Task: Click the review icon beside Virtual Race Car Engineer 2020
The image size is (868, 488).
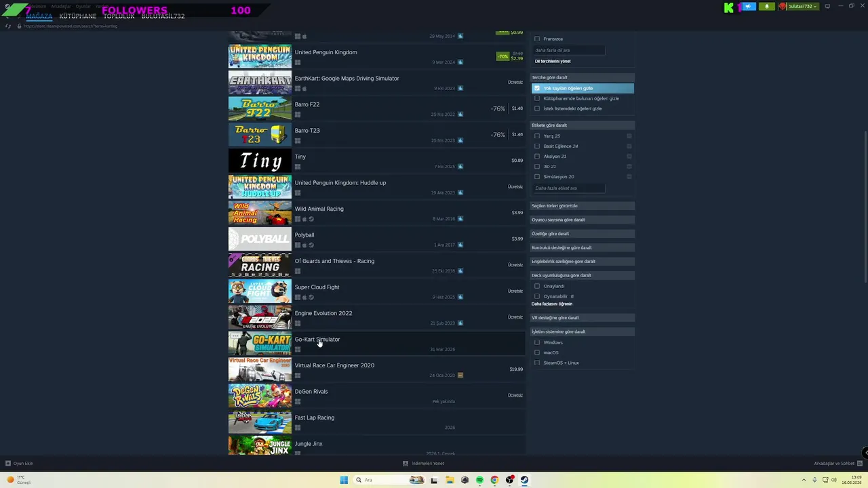Action: coord(460,375)
